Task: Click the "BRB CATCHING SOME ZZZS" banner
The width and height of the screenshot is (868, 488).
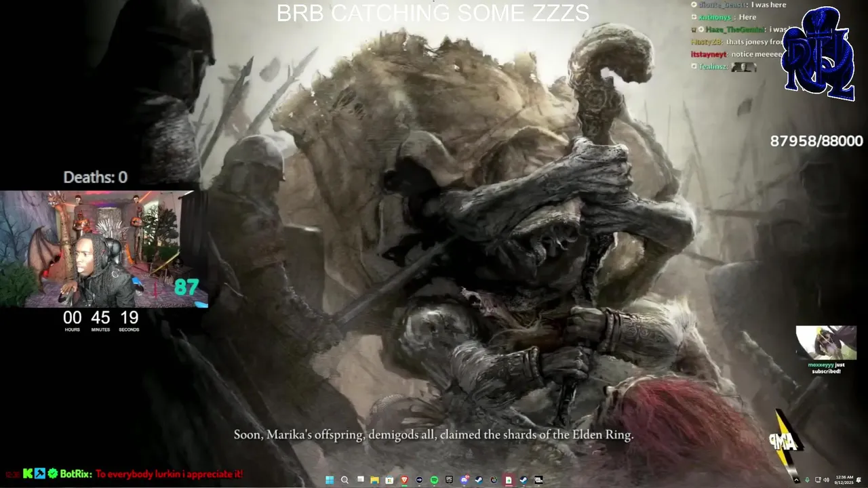Action: click(x=433, y=13)
